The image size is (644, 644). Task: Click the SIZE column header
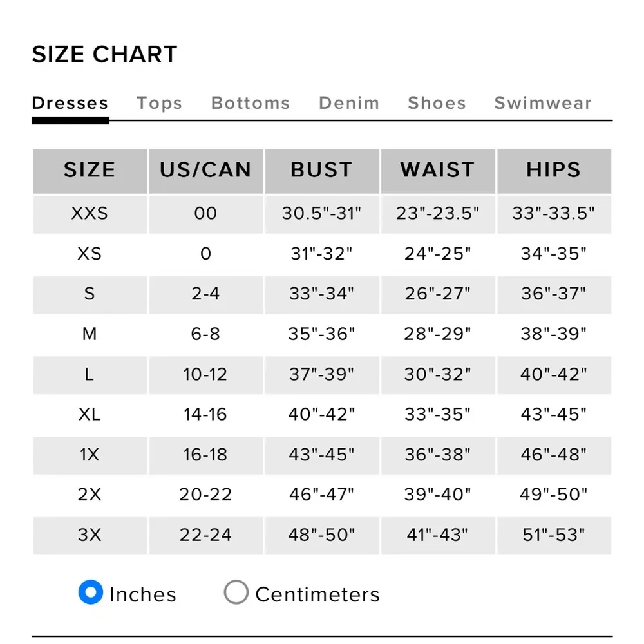tap(90, 170)
